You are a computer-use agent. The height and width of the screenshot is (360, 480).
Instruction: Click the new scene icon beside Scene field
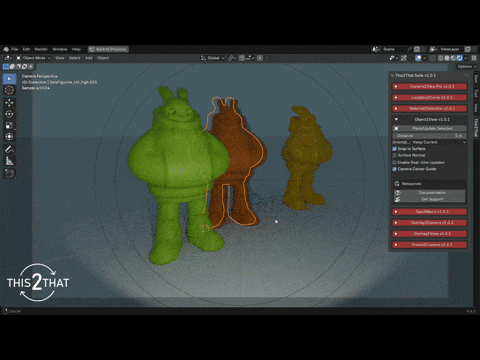point(417,49)
